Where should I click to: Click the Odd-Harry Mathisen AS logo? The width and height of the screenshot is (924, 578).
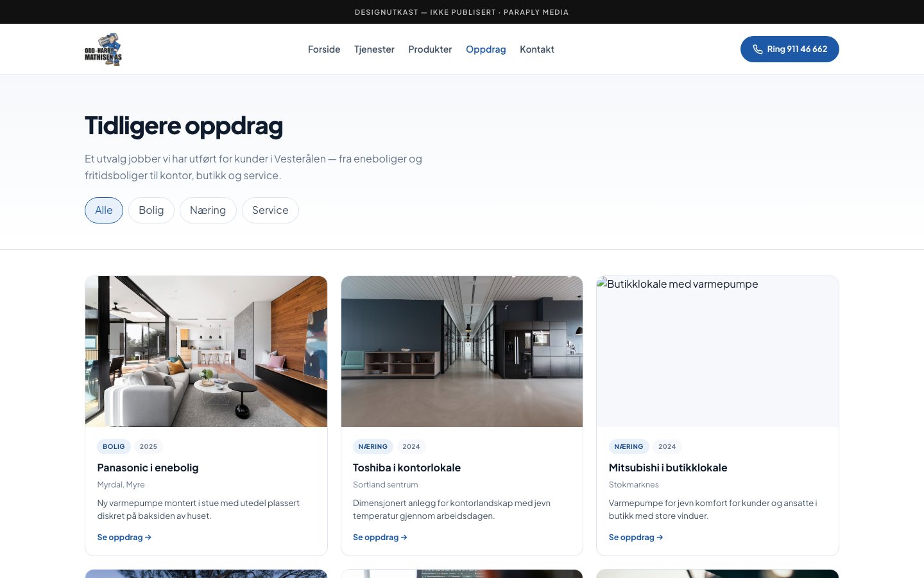[x=103, y=49]
